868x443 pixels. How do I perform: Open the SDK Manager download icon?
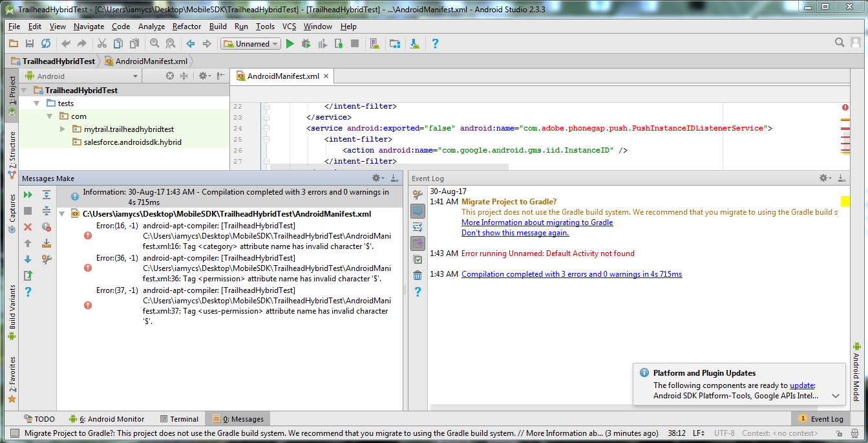415,44
